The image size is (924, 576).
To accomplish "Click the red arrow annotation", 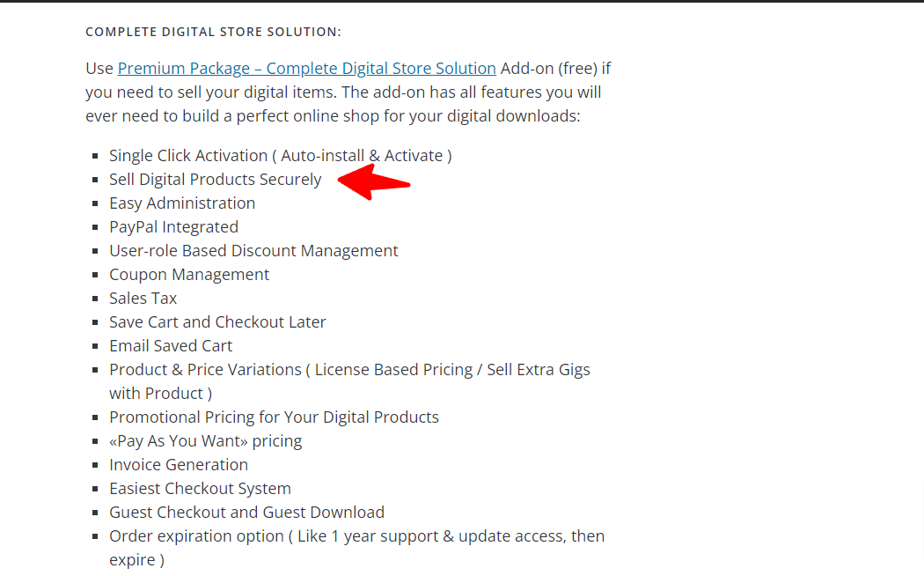I will click(x=374, y=182).
